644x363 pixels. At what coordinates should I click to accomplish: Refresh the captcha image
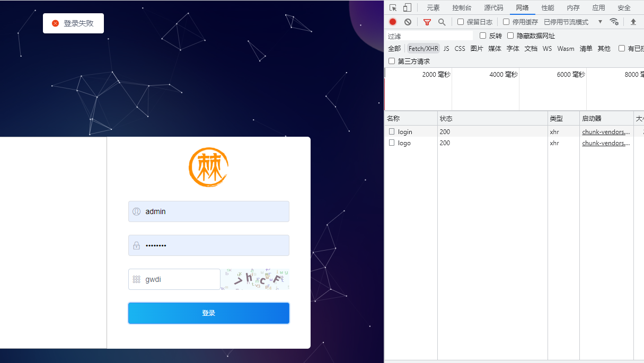(x=255, y=279)
